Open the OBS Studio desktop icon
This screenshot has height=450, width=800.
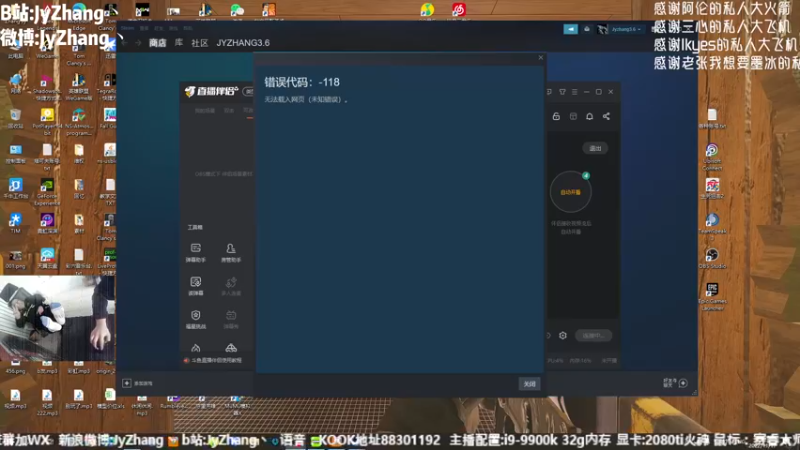(712, 258)
